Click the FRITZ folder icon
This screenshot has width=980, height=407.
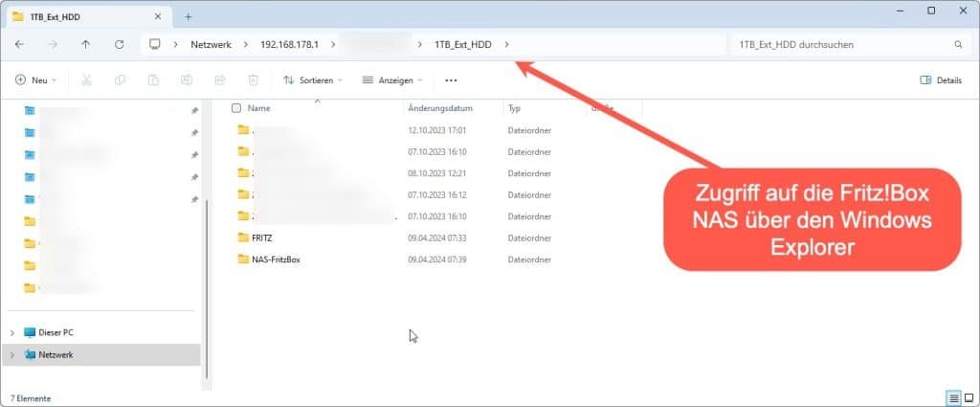tap(243, 237)
